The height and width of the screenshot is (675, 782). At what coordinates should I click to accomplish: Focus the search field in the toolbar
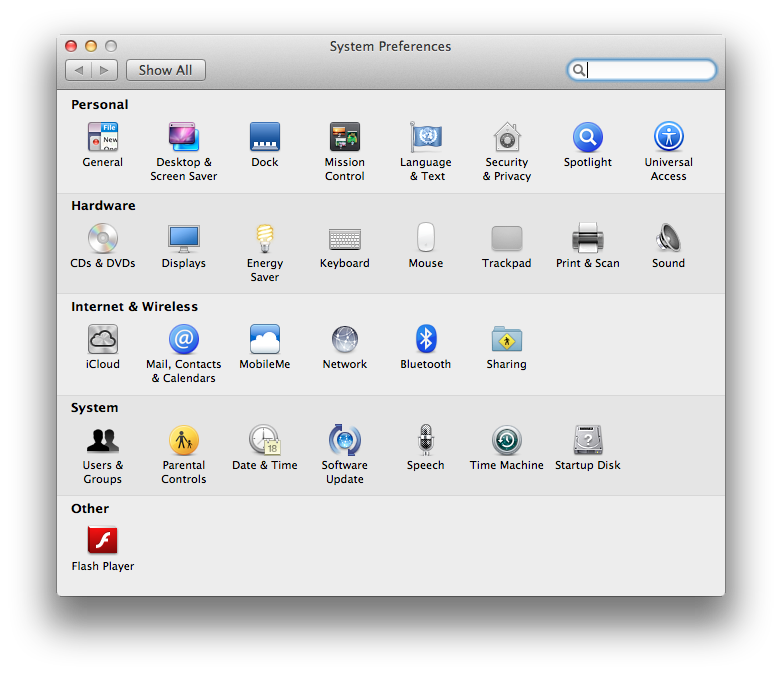coord(641,70)
